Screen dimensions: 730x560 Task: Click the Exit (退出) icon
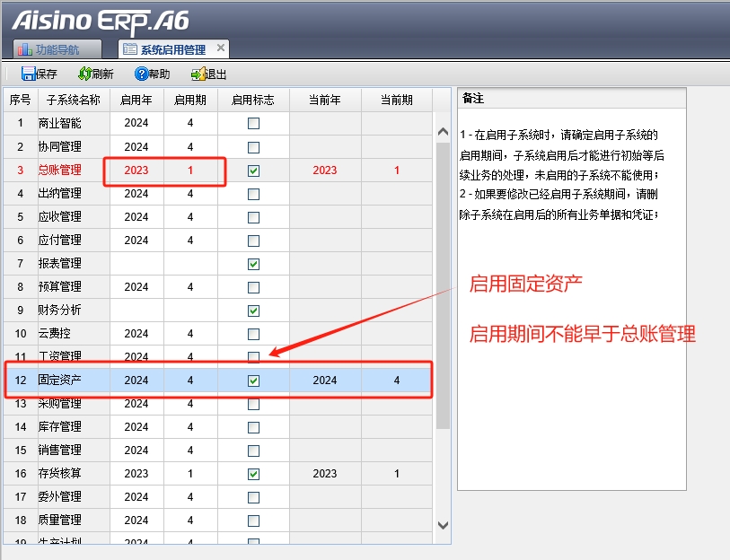pyautogui.click(x=196, y=74)
